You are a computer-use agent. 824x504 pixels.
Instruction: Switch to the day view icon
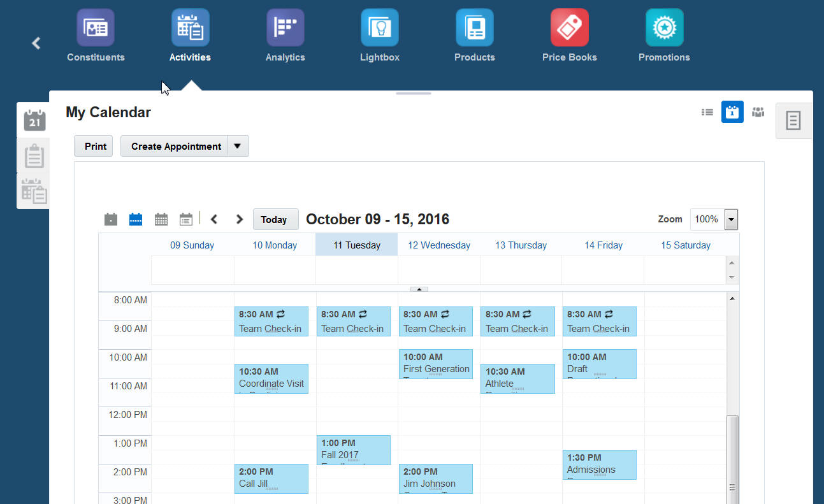(111, 219)
